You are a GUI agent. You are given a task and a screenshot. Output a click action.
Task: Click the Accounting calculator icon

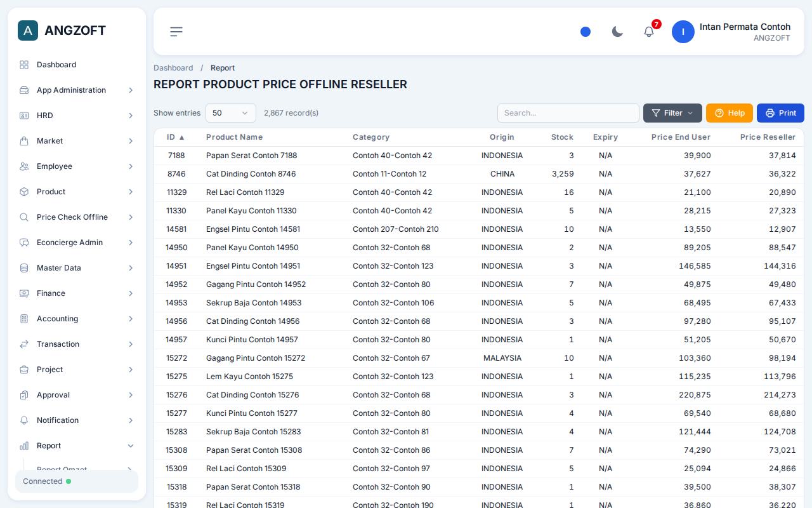(x=24, y=319)
